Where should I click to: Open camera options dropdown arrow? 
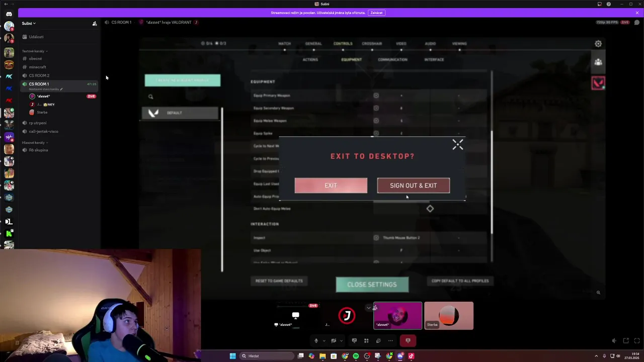click(341, 341)
